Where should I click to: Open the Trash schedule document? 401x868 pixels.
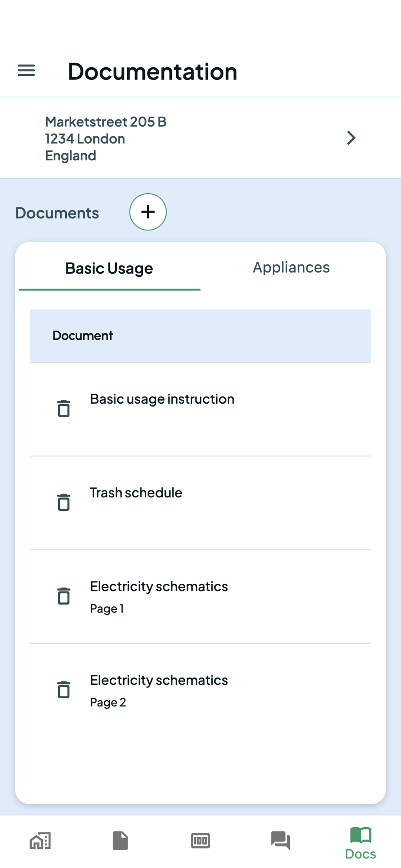[x=136, y=493]
